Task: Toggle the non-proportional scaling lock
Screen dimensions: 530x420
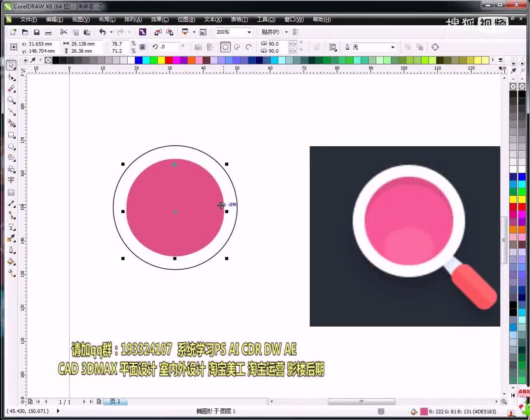Action: coord(142,47)
